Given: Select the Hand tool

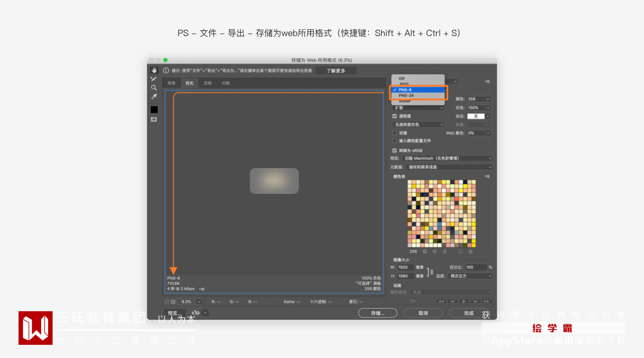Looking at the screenshot, I should pyautogui.click(x=154, y=70).
